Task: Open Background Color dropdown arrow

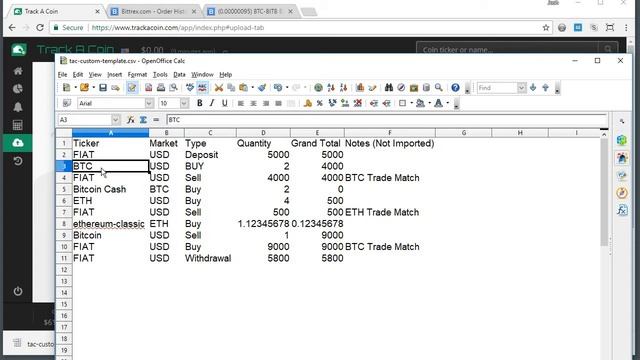Action: point(429,103)
